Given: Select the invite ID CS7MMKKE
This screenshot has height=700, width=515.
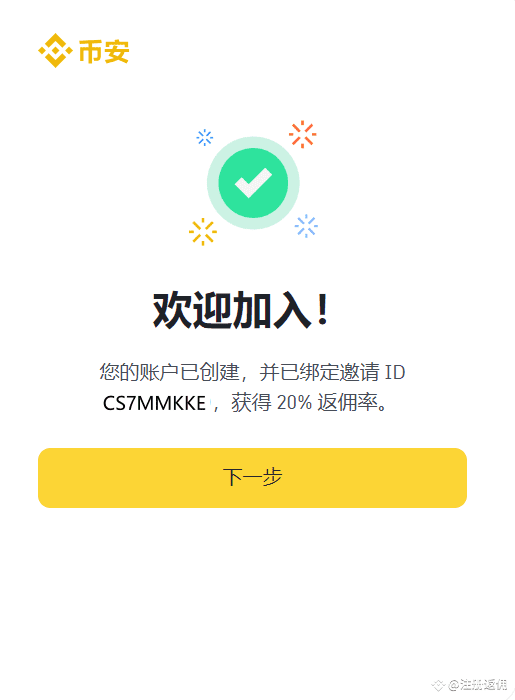Looking at the screenshot, I should tap(154, 403).
